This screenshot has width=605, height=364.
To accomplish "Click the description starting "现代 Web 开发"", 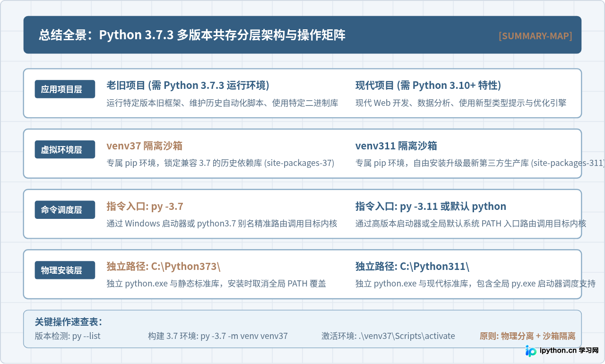I will click(461, 103).
